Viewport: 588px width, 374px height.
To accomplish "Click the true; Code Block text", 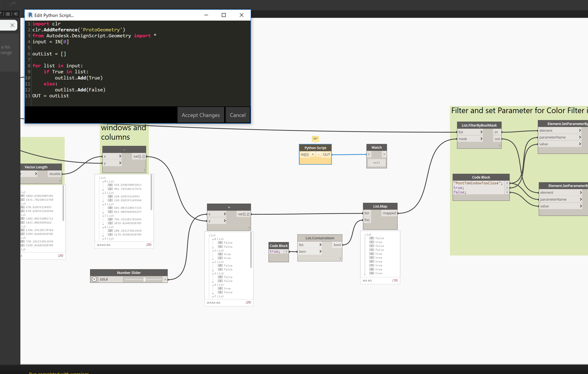I will coord(274,251).
